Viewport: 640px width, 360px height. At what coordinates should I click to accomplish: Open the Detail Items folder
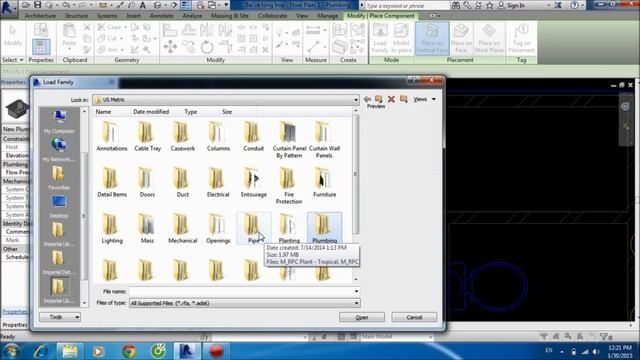112,182
